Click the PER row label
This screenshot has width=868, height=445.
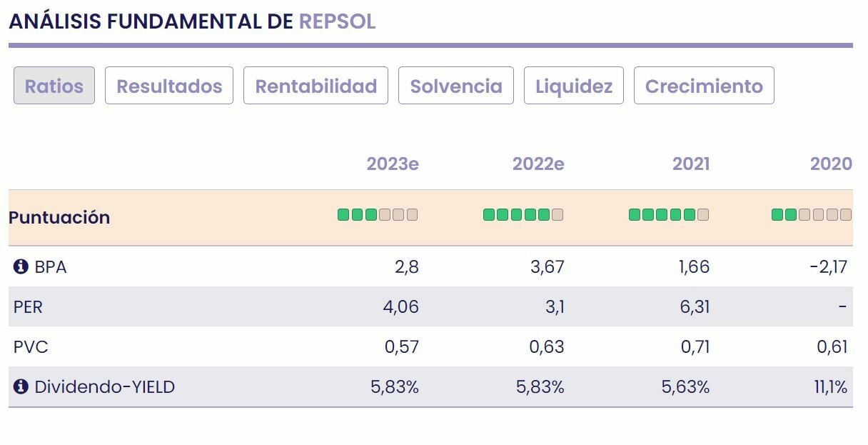(29, 307)
